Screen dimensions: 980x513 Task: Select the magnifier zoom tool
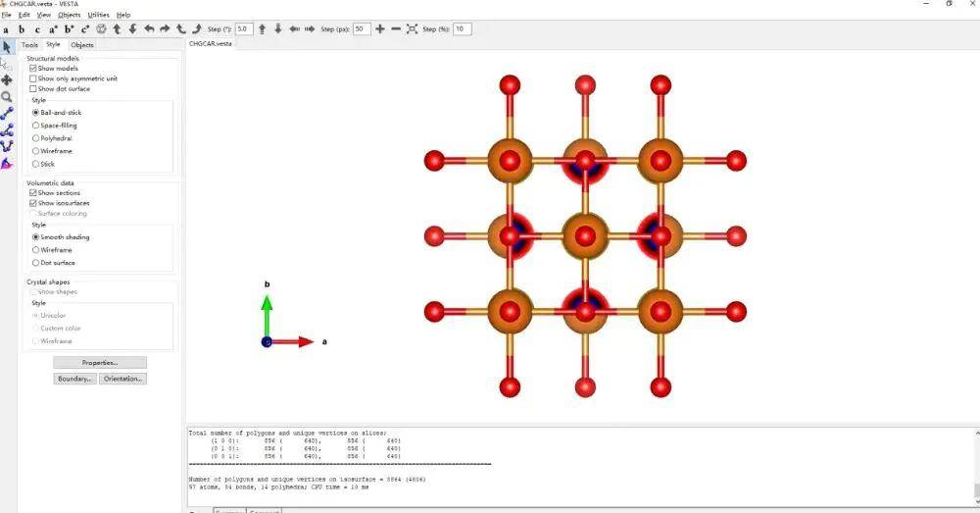pyautogui.click(x=7, y=97)
